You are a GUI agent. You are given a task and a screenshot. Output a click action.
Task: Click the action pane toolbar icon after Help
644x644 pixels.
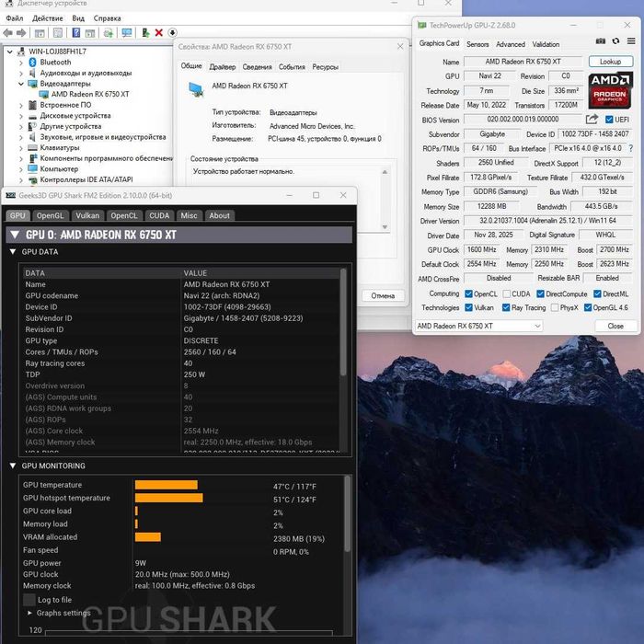tap(90, 33)
